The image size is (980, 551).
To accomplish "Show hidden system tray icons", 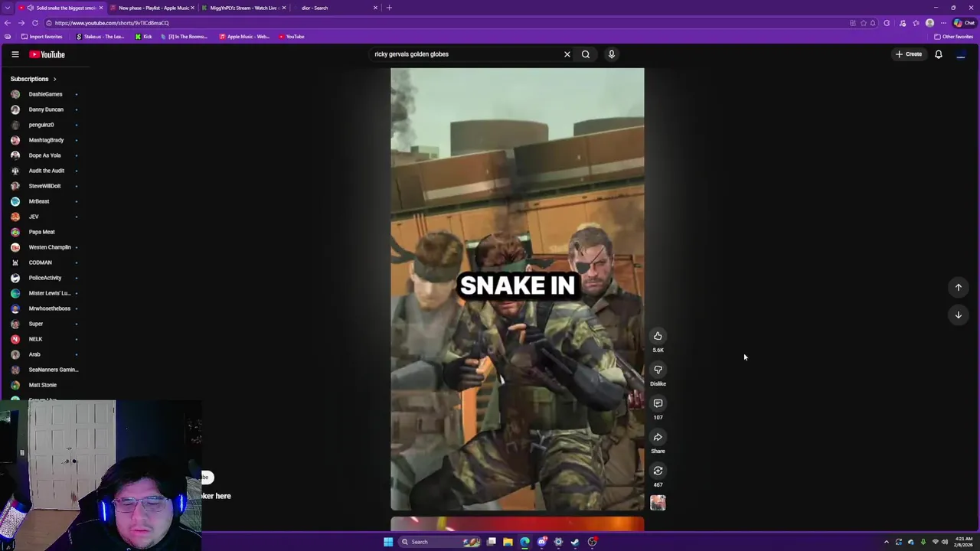I will tap(887, 542).
